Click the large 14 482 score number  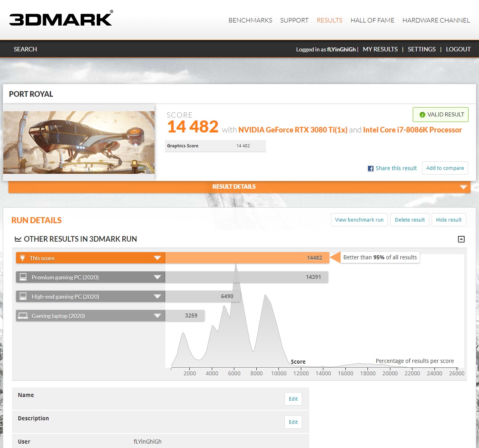193,127
